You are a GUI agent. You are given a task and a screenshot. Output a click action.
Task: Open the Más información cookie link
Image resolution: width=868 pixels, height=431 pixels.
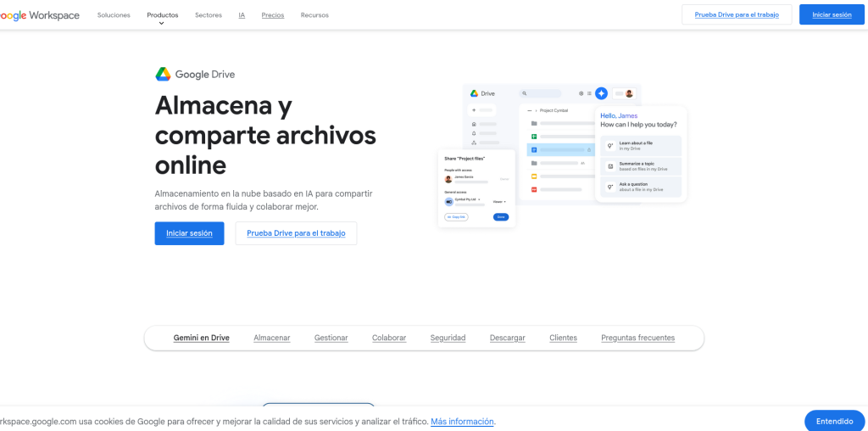[462, 422]
